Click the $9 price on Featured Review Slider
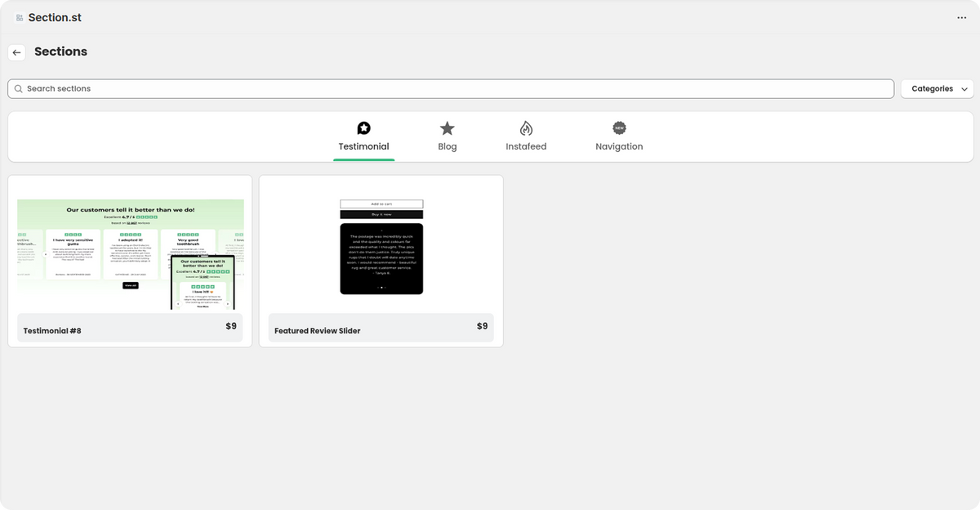Screen dimensions: 980x510 pyautogui.click(x=482, y=326)
